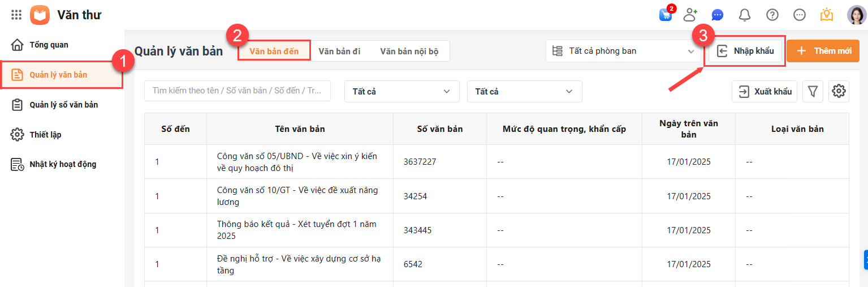The height and width of the screenshot is (287, 868).
Task: Switch to the Văn bản đến tab
Action: pyautogui.click(x=274, y=51)
